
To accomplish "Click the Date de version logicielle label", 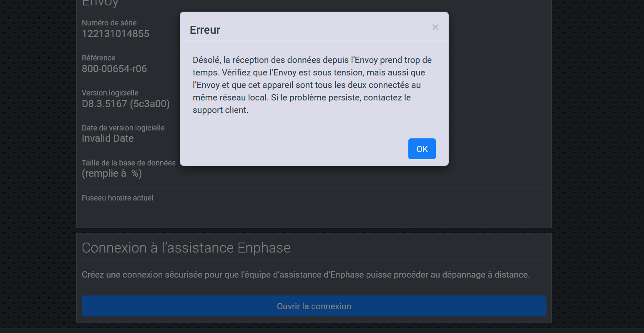I will [123, 128].
